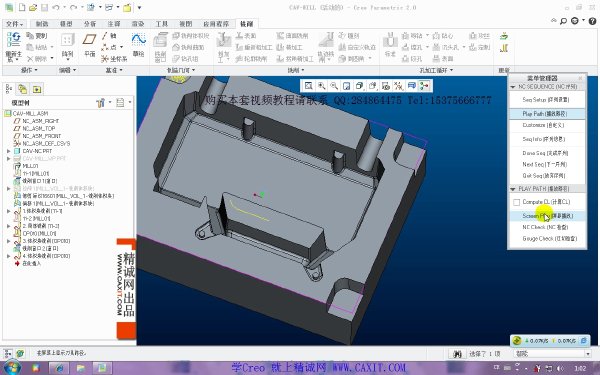Expand the first volume rough (体积块铣削) [T1-1] node

pos(8,211)
